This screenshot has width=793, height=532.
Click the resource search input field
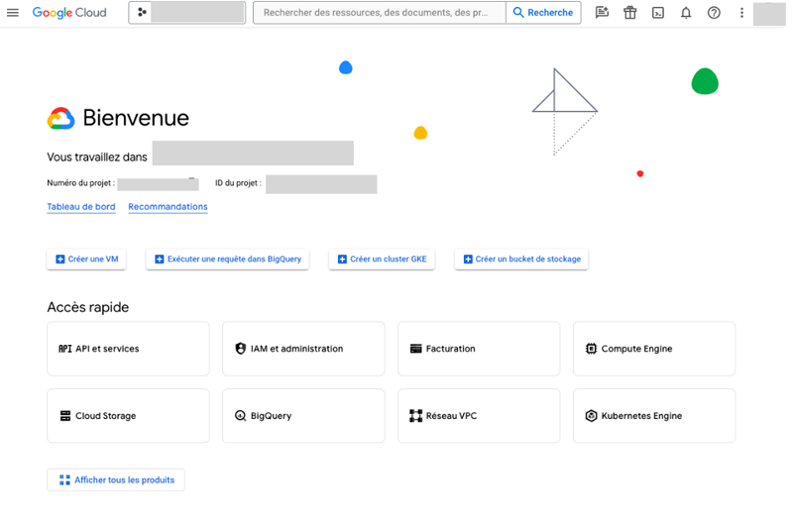tap(380, 13)
